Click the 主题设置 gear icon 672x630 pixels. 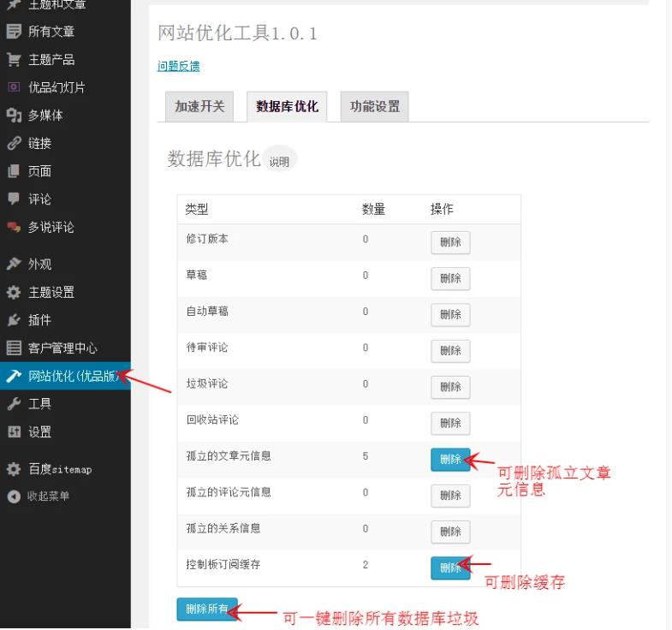(13, 292)
